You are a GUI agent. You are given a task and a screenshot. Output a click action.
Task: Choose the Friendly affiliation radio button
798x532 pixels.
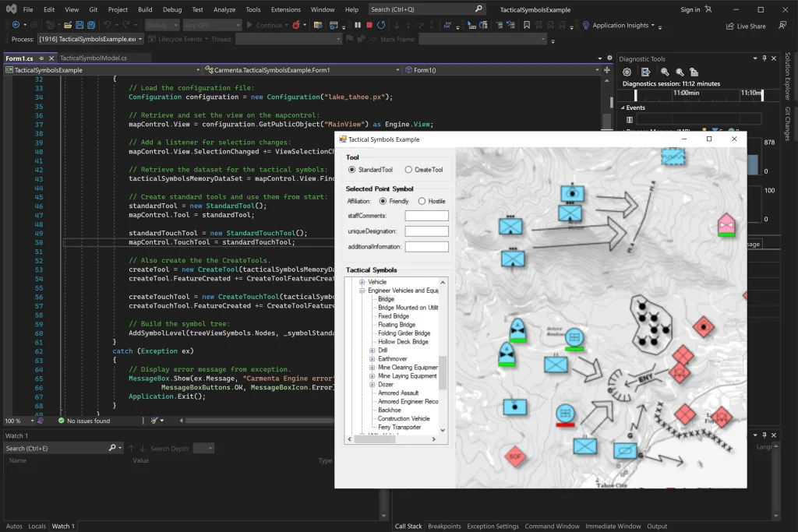[383, 201]
